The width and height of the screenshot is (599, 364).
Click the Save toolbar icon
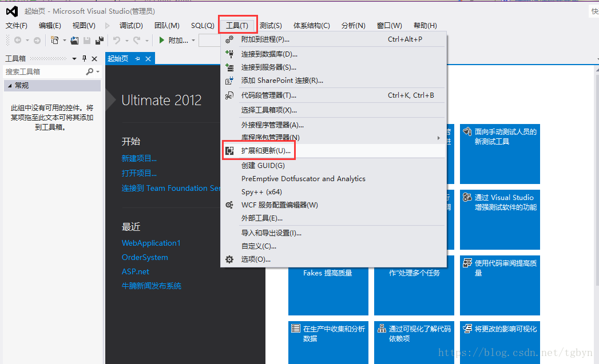tap(87, 40)
